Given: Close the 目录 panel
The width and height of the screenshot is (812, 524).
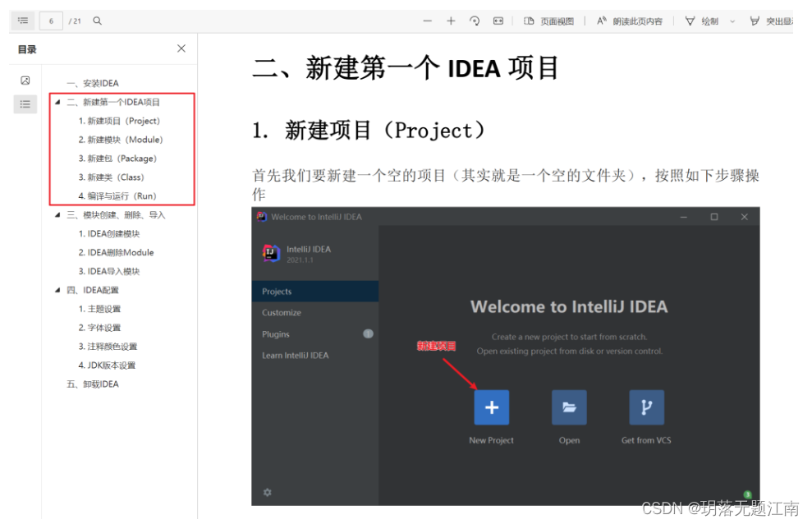Looking at the screenshot, I should click(181, 48).
